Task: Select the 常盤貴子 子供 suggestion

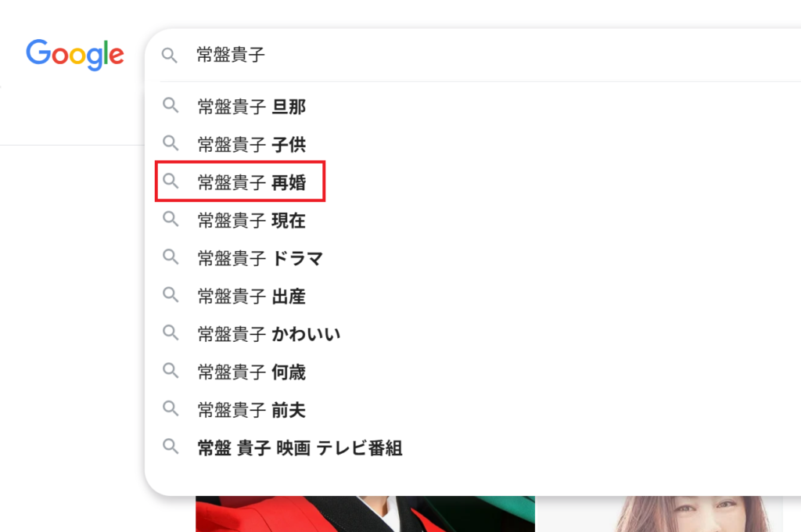Action: click(251, 145)
